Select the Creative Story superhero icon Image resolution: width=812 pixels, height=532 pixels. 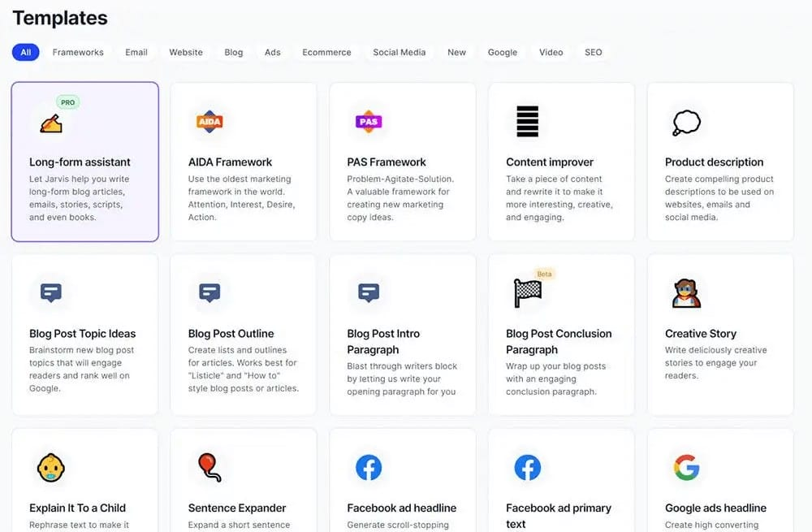tap(686, 293)
